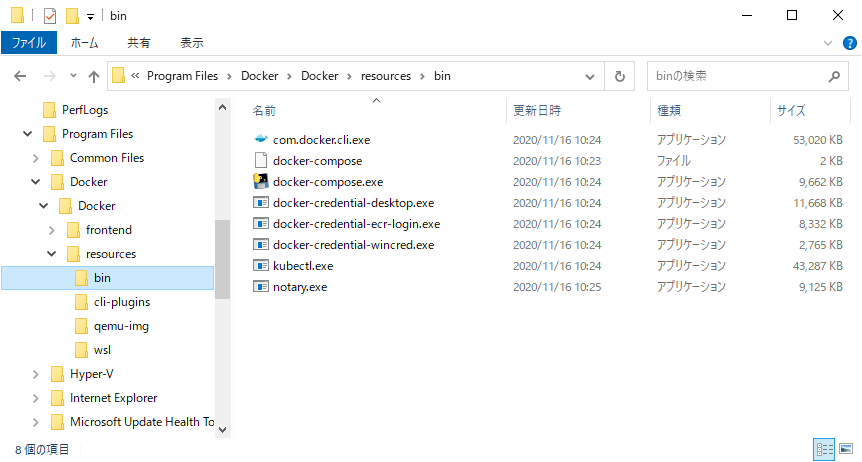Image resolution: width=862 pixels, height=462 pixels.
Task: Go back with the left arrow button
Action: click(20, 76)
